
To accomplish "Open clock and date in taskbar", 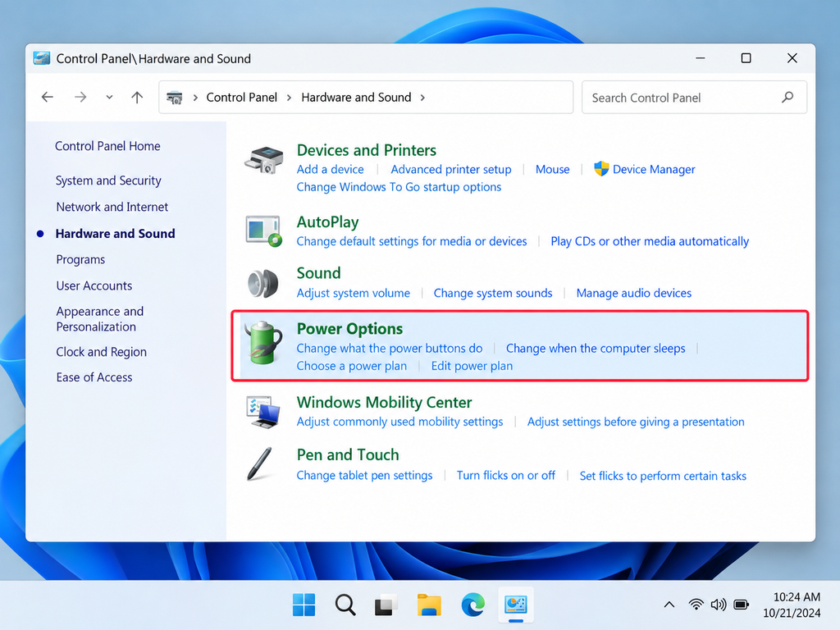I will coord(792,605).
